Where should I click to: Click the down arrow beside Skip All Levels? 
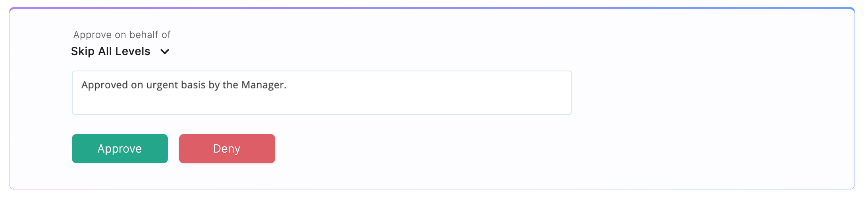tap(165, 52)
